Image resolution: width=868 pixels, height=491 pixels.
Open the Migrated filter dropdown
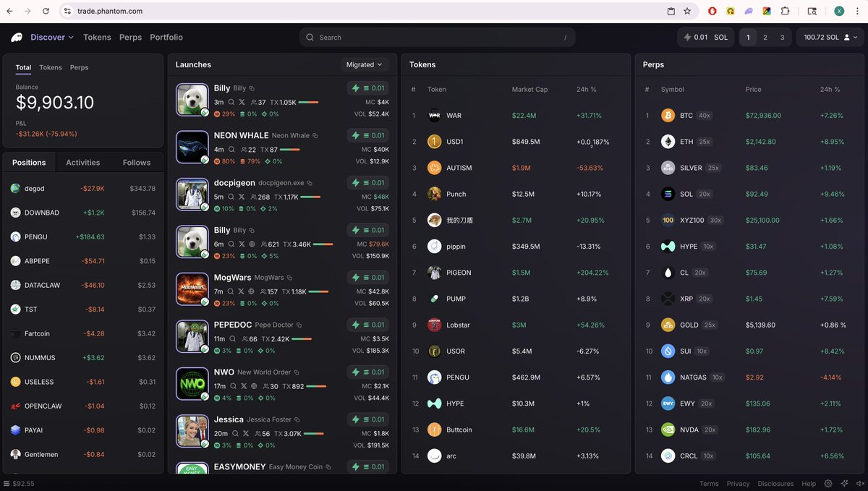point(365,65)
